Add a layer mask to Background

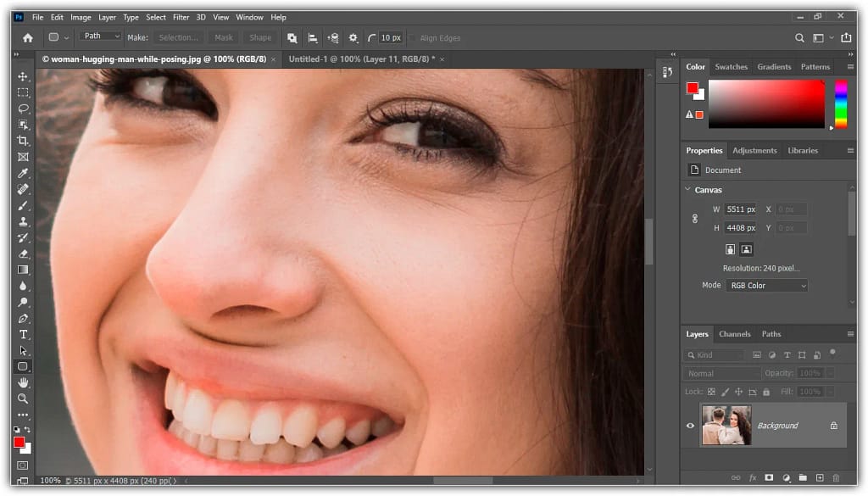[770, 477]
